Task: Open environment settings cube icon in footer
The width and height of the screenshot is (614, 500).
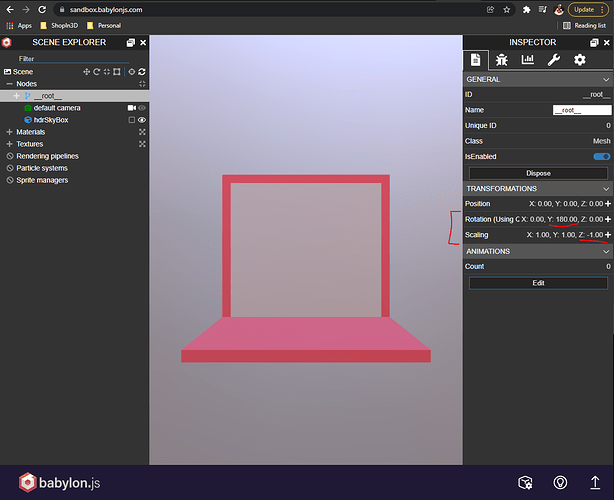Action: click(526, 482)
